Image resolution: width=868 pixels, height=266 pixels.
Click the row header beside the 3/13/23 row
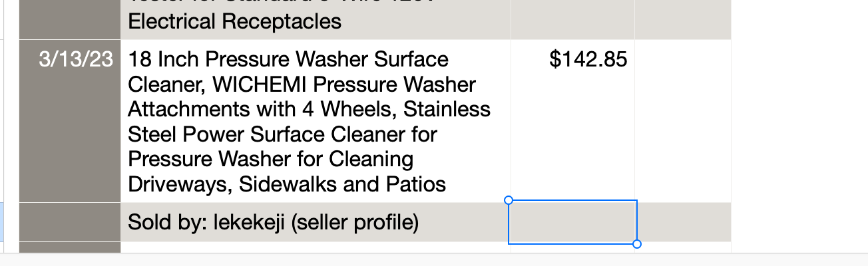coord(2,121)
